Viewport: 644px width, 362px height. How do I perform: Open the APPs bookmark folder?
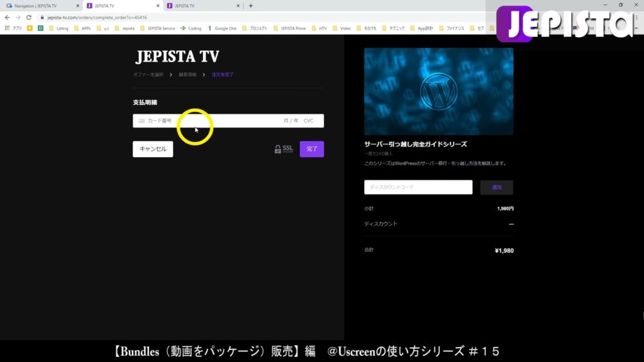tap(82, 28)
